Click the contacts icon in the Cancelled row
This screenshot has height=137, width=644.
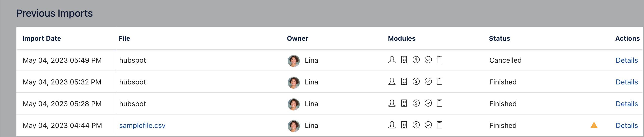(392, 60)
